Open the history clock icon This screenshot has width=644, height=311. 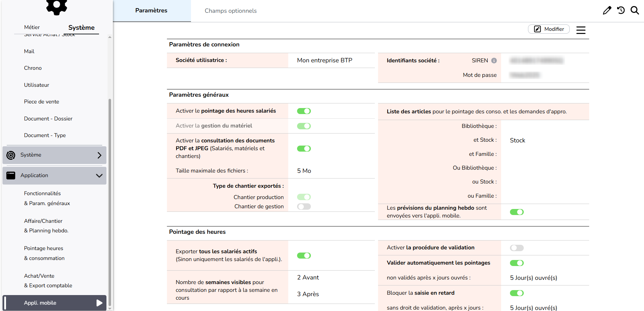click(x=621, y=11)
